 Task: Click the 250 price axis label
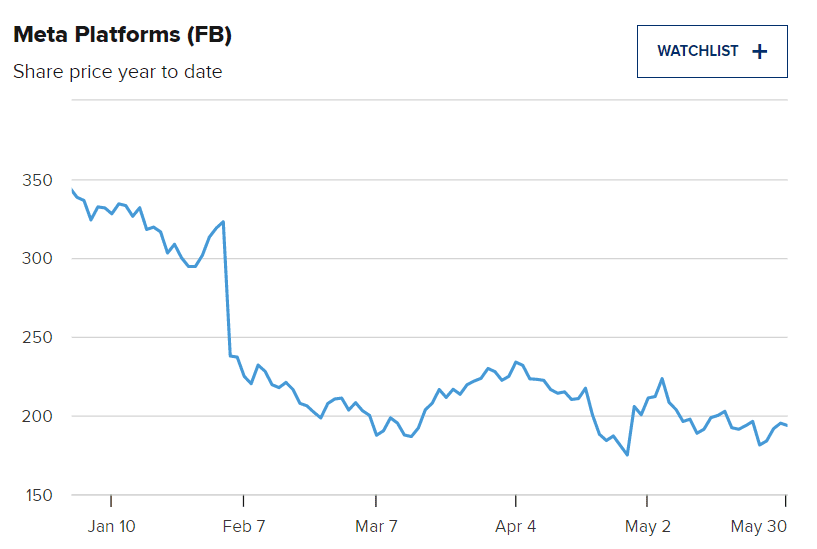click(35, 338)
